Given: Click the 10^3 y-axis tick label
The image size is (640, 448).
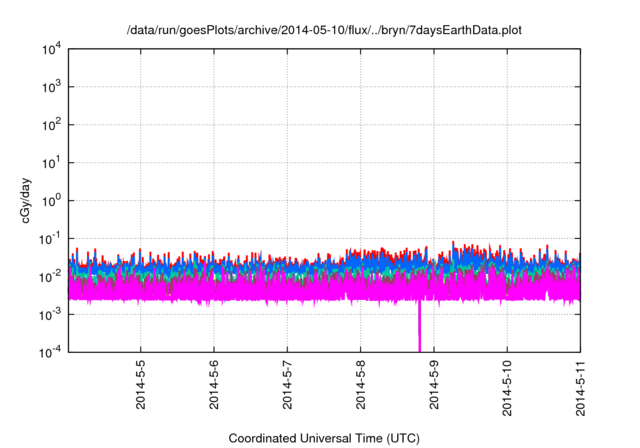Looking at the screenshot, I should point(51,87).
